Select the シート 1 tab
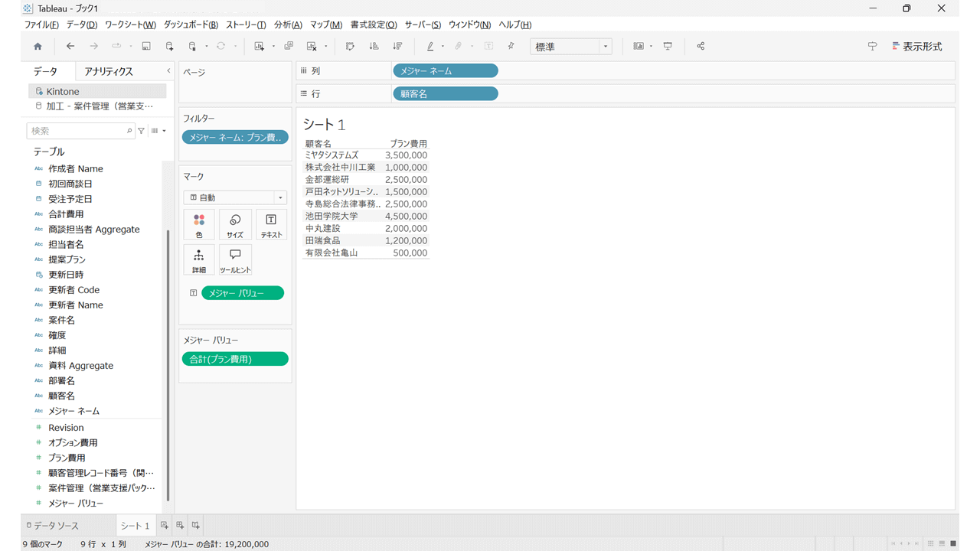This screenshot has width=980, height=551. click(x=136, y=526)
